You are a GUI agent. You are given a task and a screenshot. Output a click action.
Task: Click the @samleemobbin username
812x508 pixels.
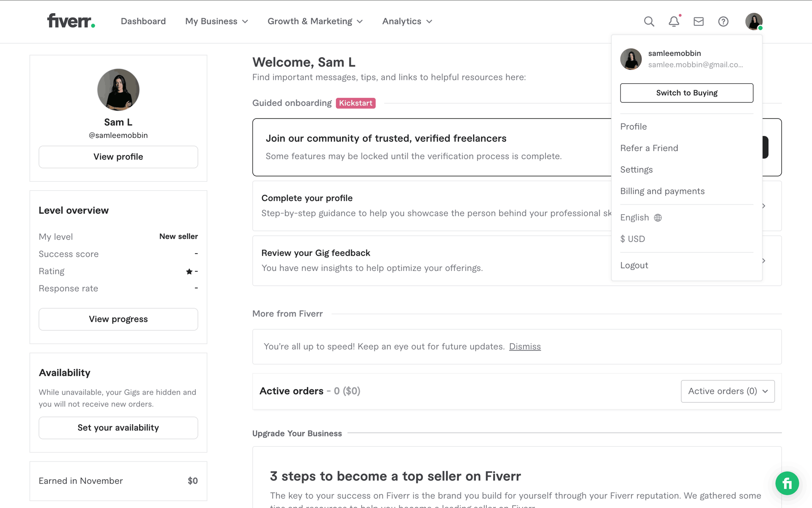(x=118, y=135)
